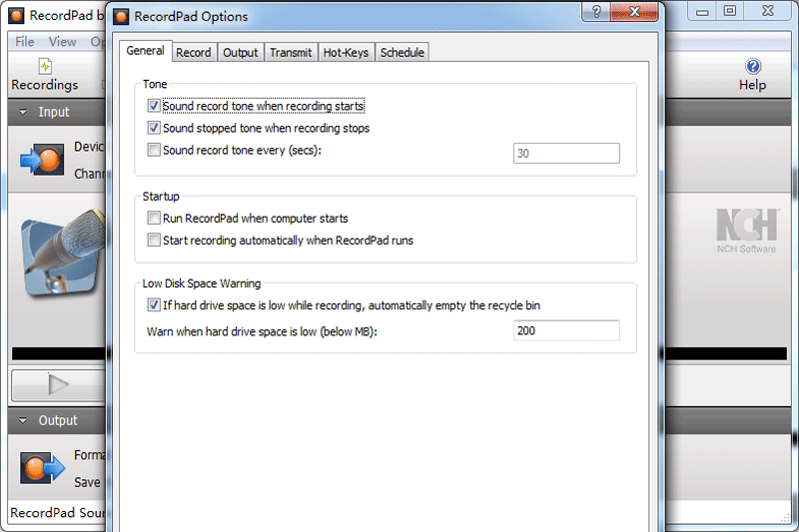Switch to the Hot-Keys tab
This screenshot has width=799, height=532.
click(346, 53)
